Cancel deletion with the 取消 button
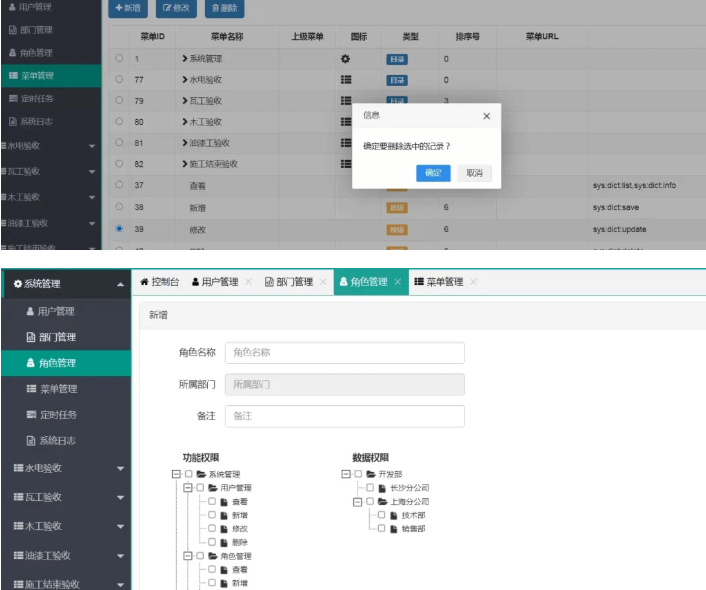This screenshot has width=706, height=590. tap(474, 173)
